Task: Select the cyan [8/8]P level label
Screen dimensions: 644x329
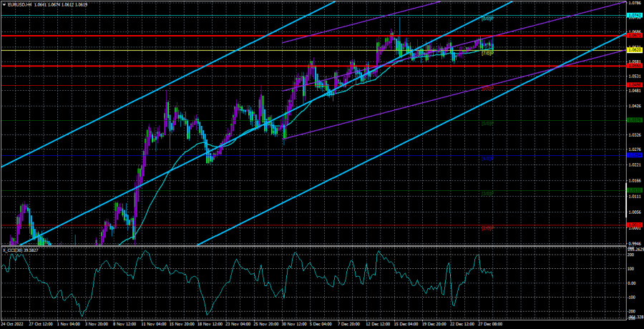Action: click(x=487, y=19)
